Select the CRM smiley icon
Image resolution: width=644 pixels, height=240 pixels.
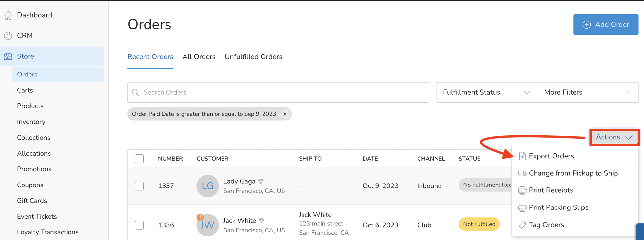(x=8, y=35)
